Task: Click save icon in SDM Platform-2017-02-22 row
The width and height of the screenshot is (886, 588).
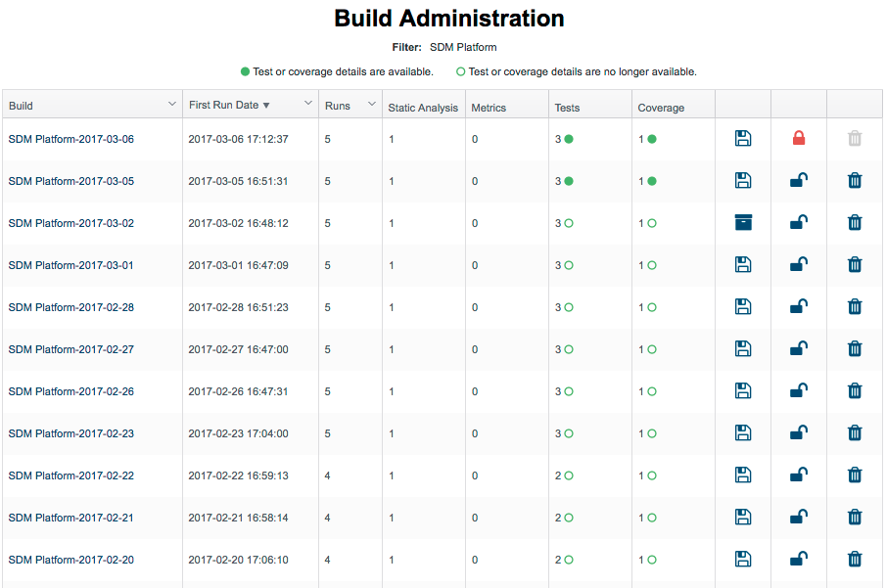Action: click(742, 475)
